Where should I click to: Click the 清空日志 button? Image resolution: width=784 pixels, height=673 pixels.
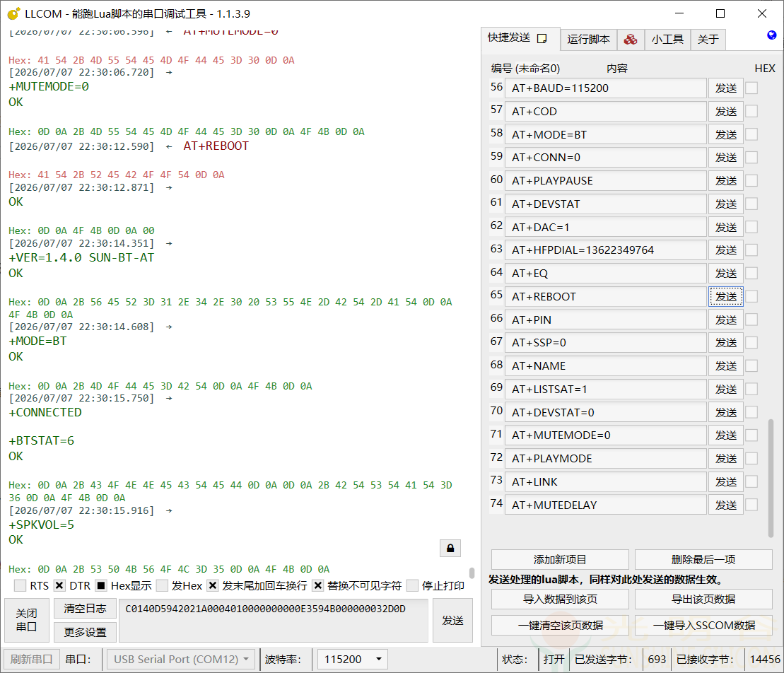coord(85,609)
